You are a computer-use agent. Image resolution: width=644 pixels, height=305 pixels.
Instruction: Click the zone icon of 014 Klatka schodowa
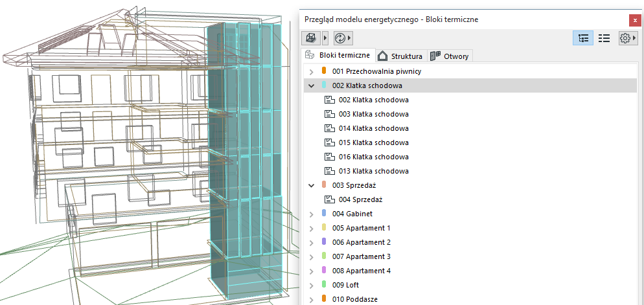[330, 128]
